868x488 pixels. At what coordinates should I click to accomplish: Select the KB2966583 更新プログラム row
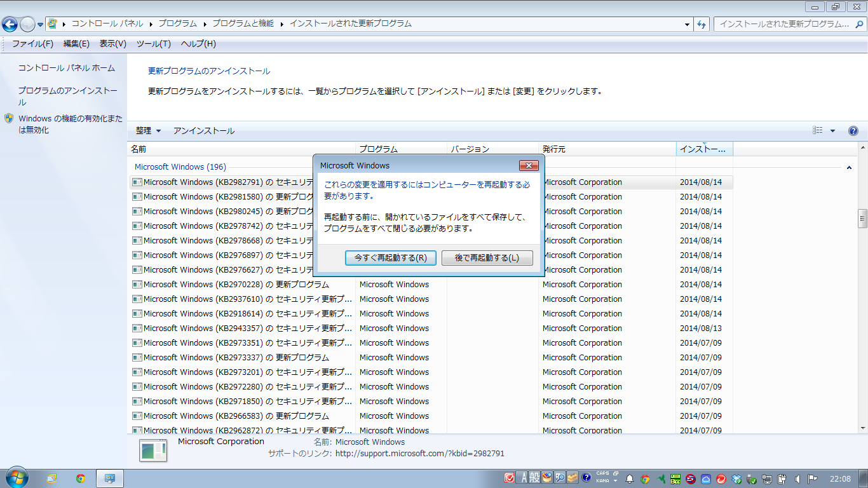coord(430,416)
